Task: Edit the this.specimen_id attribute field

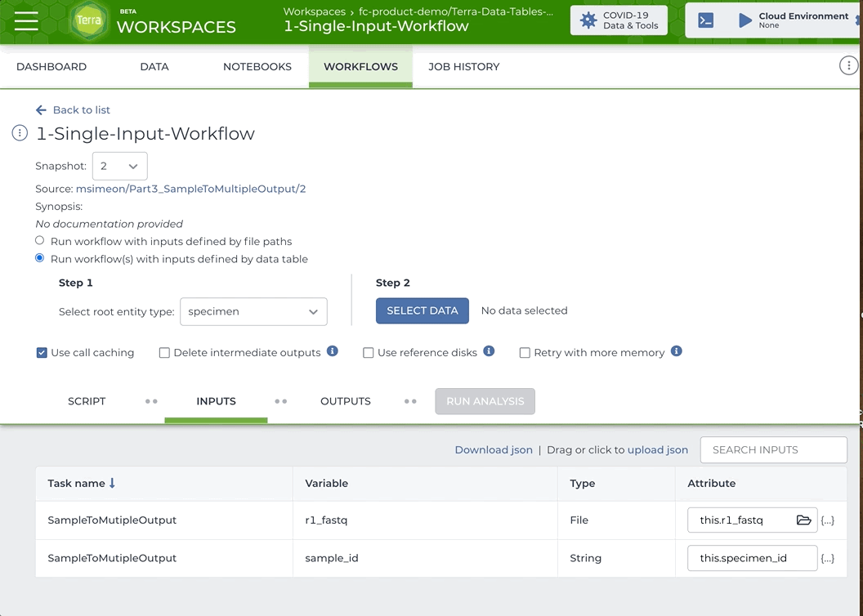Action: click(x=752, y=558)
